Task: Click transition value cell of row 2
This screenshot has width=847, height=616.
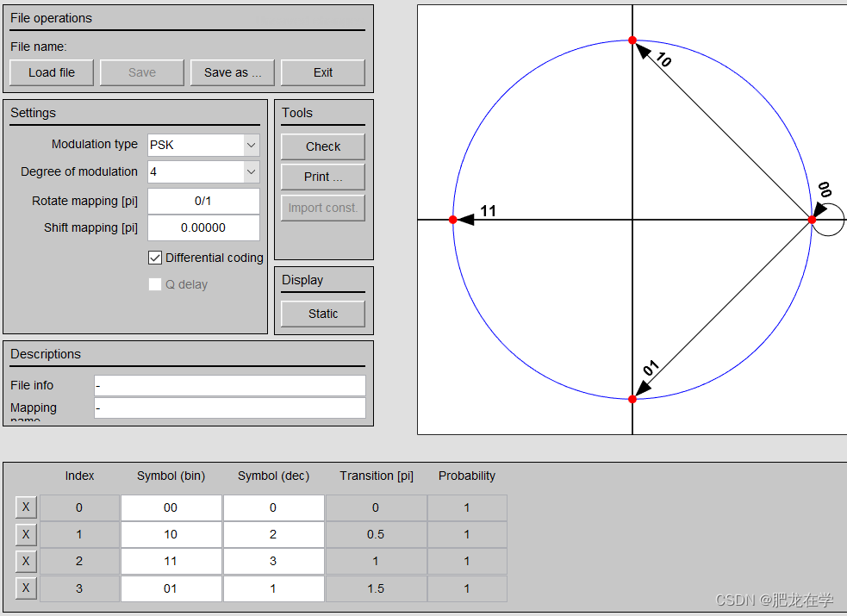Action: tap(377, 562)
